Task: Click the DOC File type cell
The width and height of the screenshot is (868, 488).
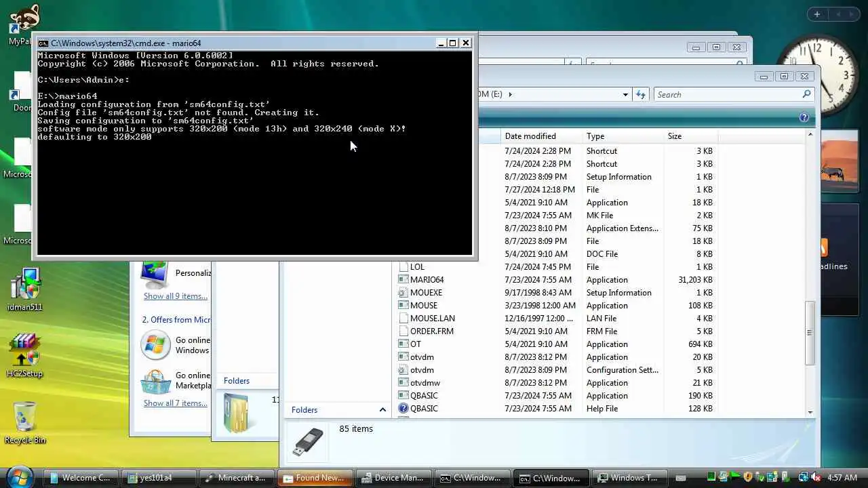Action: pos(602,253)
